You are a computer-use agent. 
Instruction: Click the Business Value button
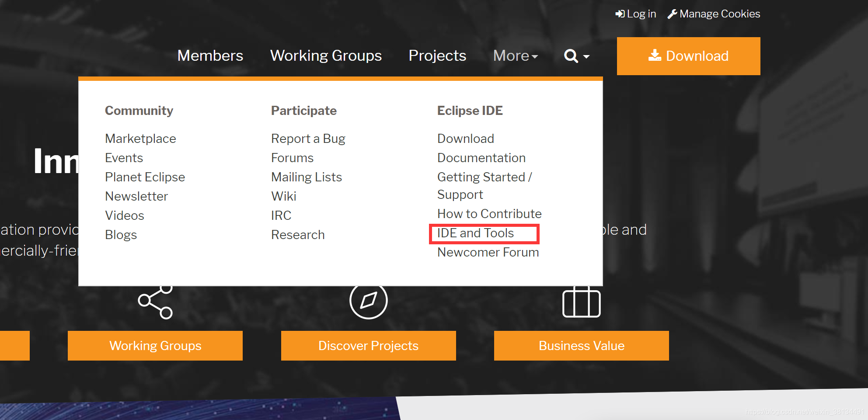click(582, 346)
